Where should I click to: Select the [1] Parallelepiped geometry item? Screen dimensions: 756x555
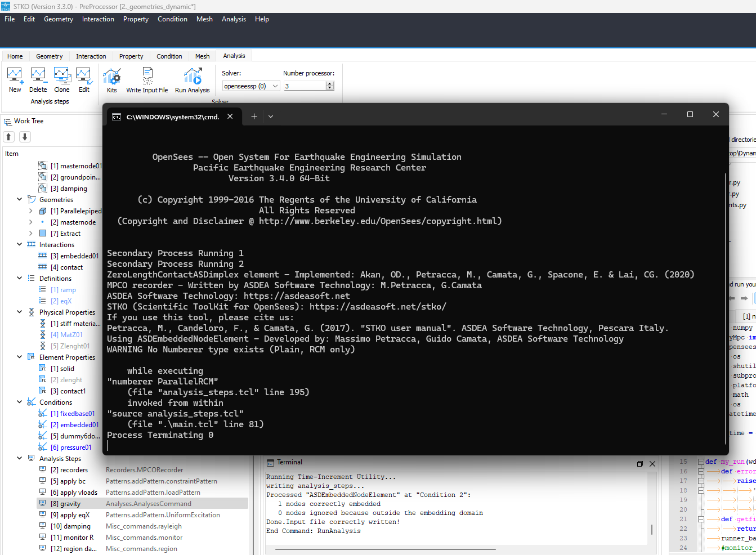[x=76, y=211]
